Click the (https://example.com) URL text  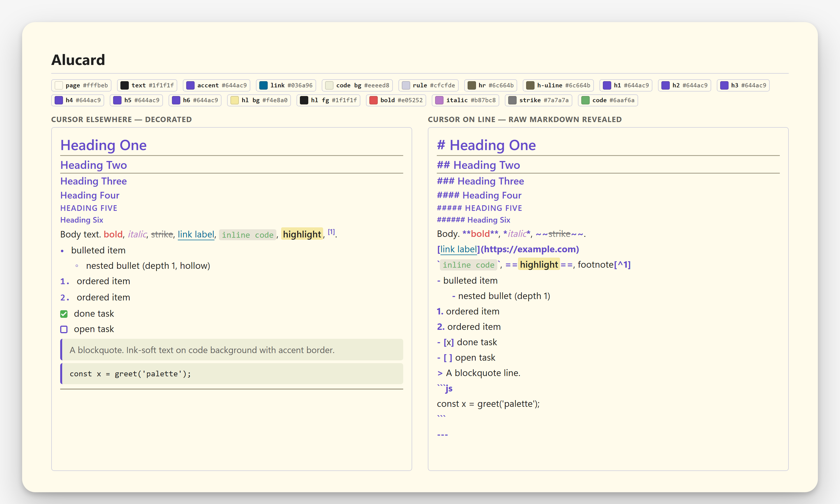point(530,249)
